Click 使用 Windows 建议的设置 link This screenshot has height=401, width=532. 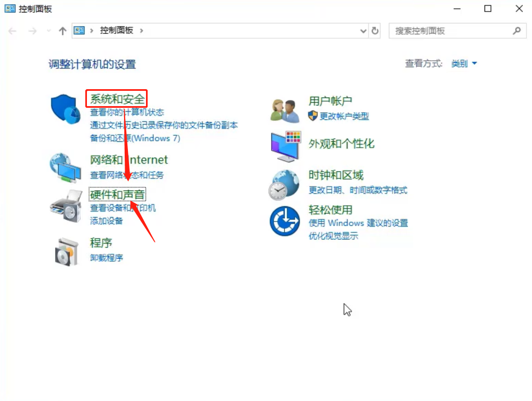(358, 223)
